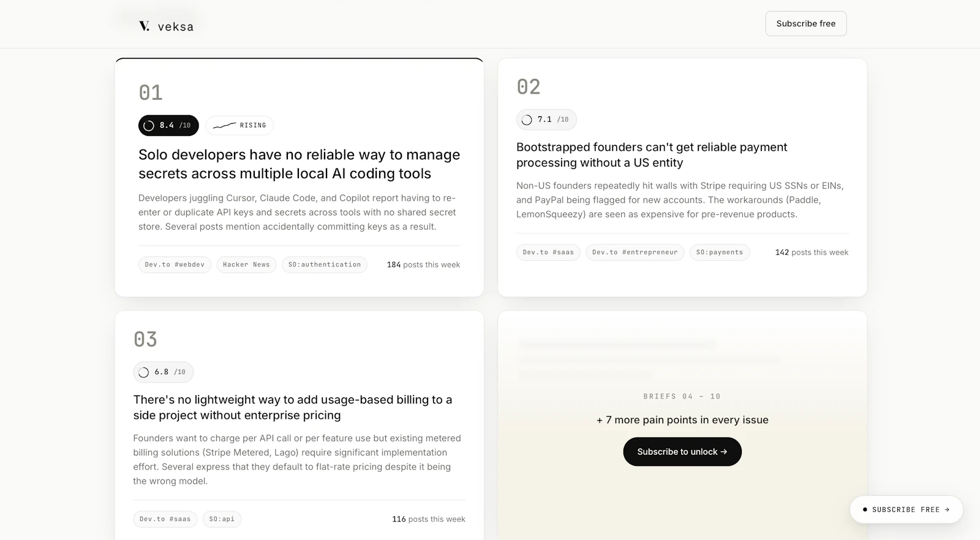Click the arrow icon in SUBSCRIBE FREE pill

[947, 509]
